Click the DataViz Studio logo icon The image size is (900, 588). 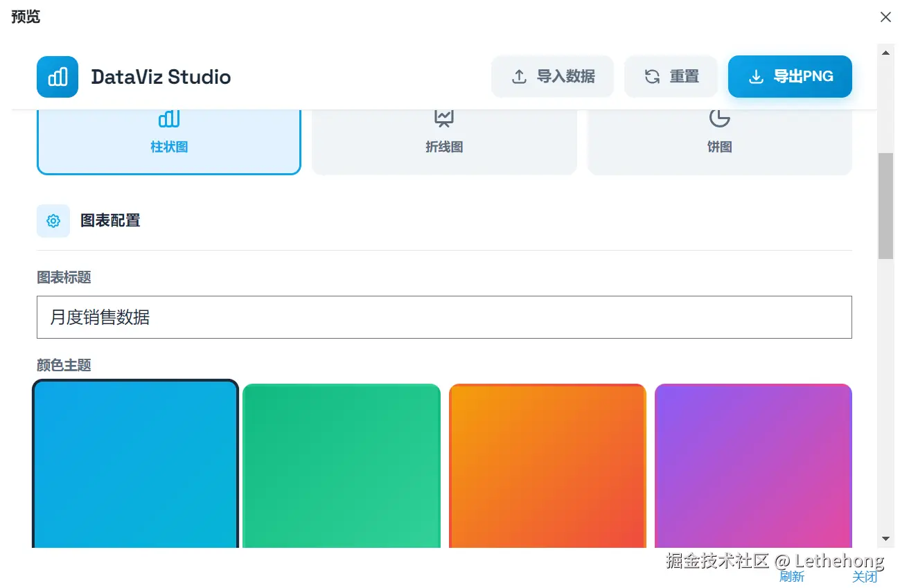(x=58, y=77)
